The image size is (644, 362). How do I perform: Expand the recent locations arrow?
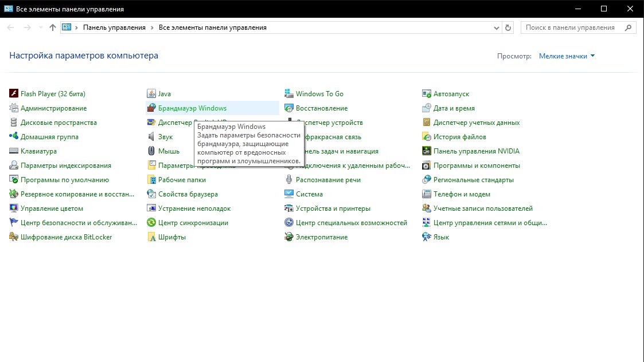coord(40,27)
